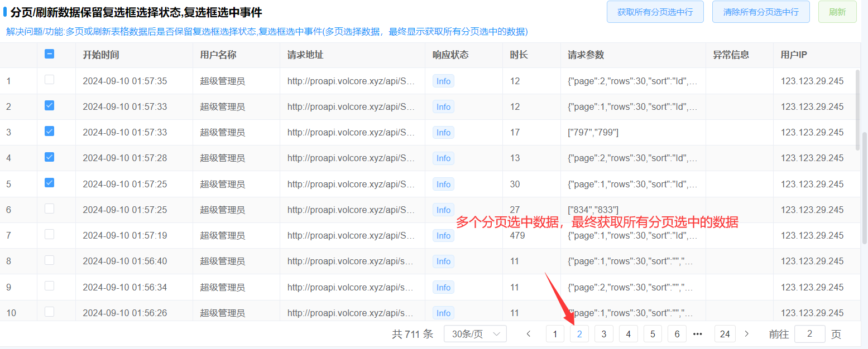This screenshot has height=349, width=868.
Task: Click the 共 711 条 total count
Action: pyautogui.click(x=413, y=334)
